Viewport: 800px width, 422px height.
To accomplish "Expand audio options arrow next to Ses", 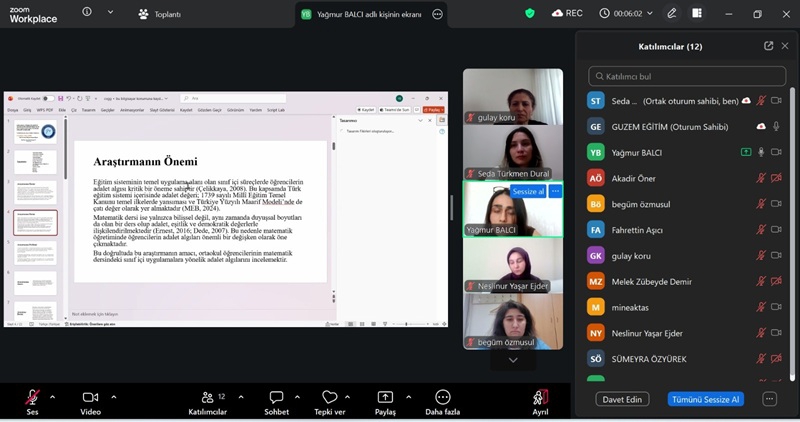I will (52, 396).
